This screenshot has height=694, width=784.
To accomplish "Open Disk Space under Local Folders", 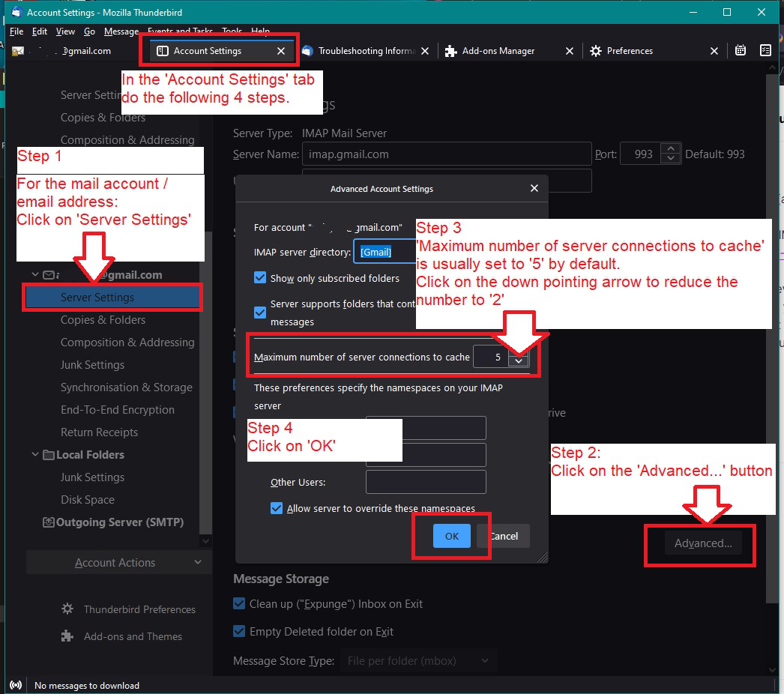I will [88, 500].
